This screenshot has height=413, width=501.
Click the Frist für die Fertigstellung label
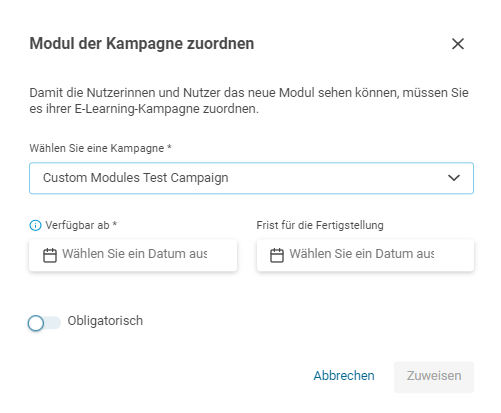[320, 225]
